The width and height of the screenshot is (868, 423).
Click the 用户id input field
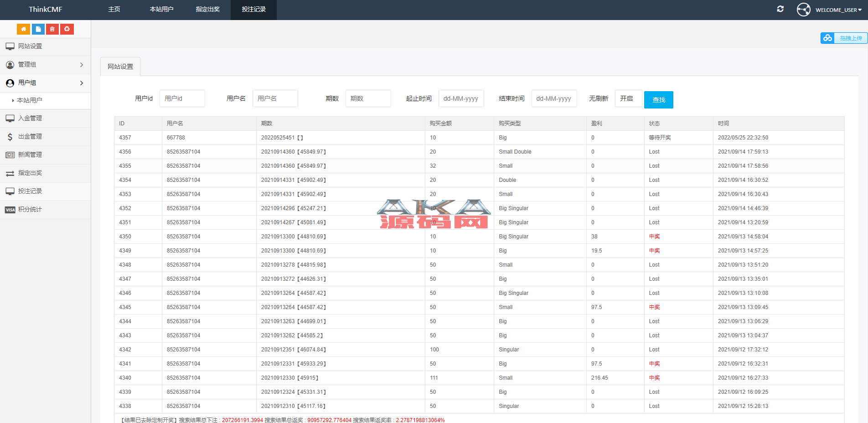[182, 98]
